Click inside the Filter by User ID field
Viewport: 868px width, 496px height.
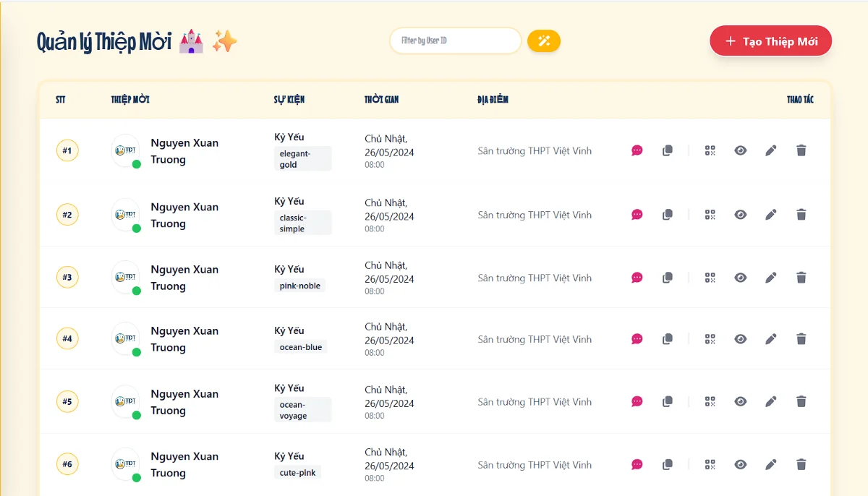455,41
